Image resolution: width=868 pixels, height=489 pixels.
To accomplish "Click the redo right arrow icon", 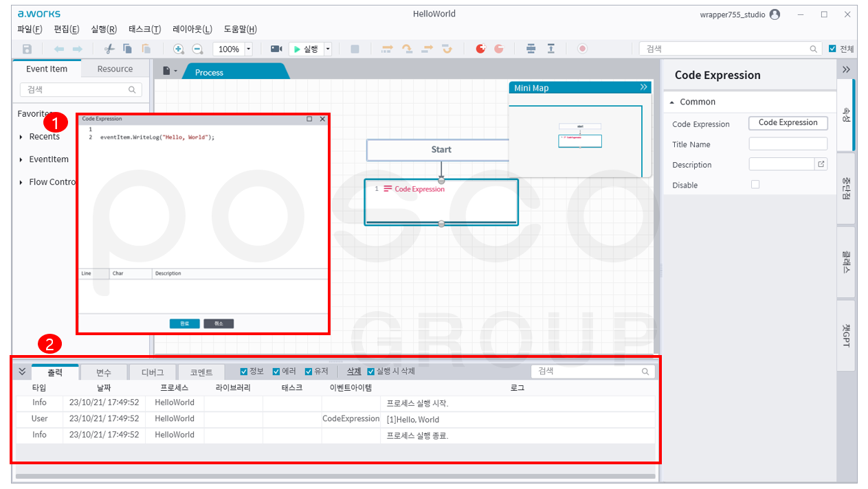I will (x=77, y=49).
